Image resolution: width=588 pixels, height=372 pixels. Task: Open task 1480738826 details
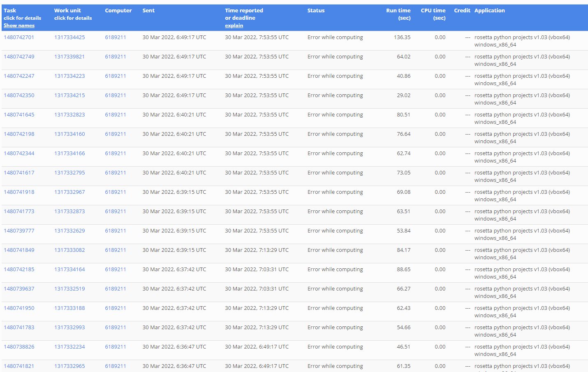click(19, 346)
